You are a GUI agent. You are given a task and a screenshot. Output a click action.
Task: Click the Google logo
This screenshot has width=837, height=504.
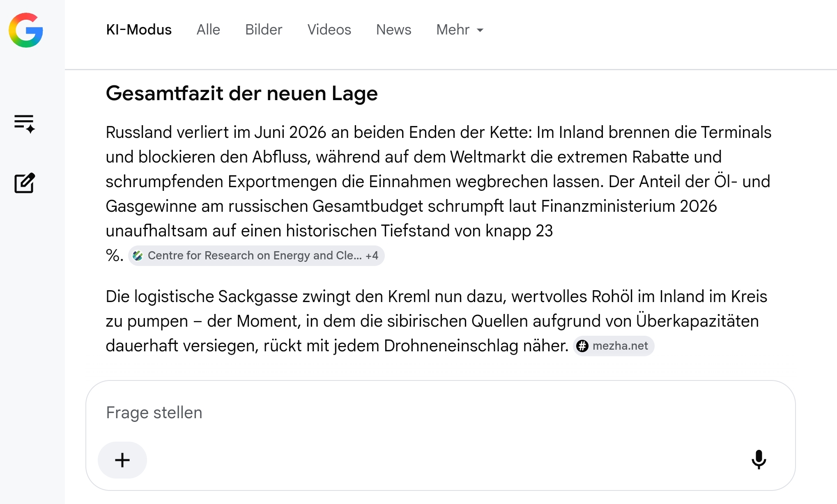coord(26,30)
